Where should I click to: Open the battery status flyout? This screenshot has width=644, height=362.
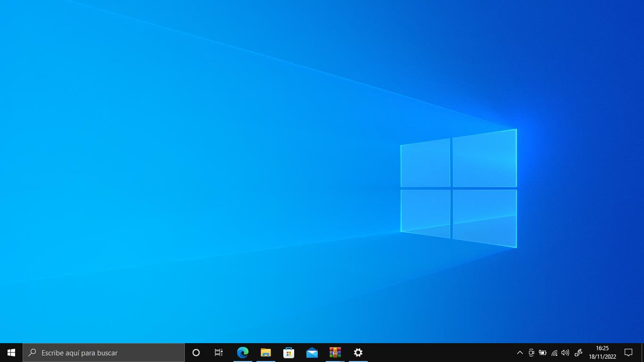point(543,353)
